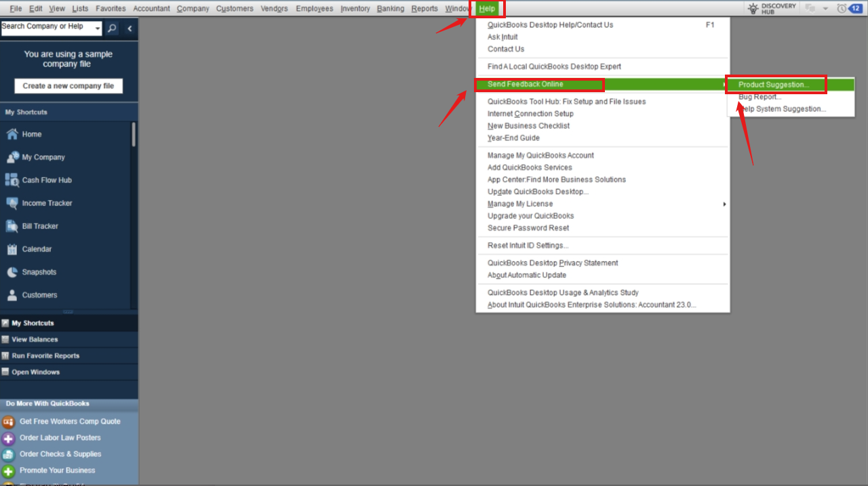Viewport: 868px width, 486px height.
Task: Close the open Help menu
Action: (x=487, y=9)
